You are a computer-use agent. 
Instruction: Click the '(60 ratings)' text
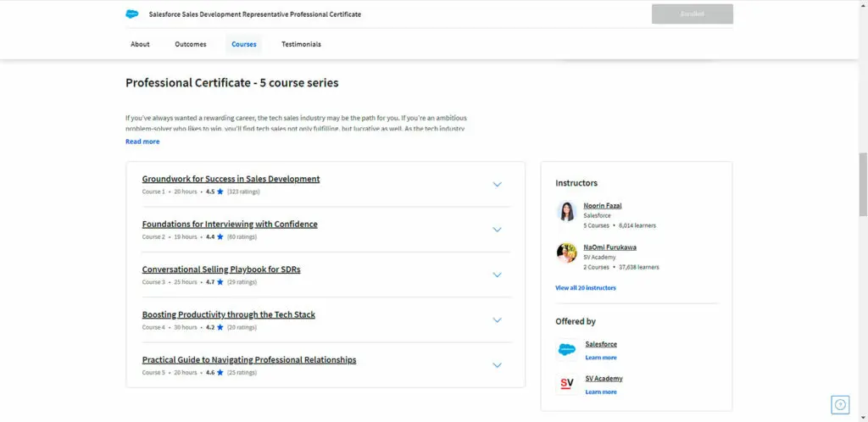pos(242,237)
